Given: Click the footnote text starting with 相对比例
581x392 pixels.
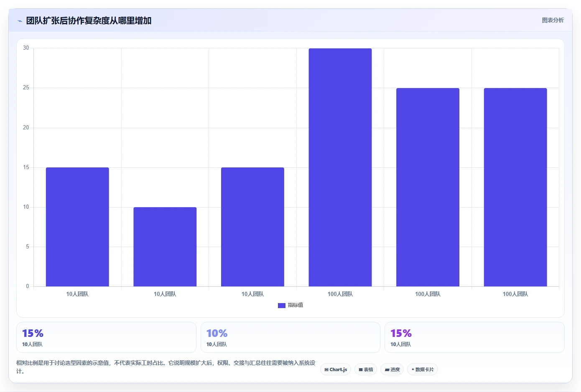Looking at the screenshot, I should pyautogui.click(x=166, y=367).
